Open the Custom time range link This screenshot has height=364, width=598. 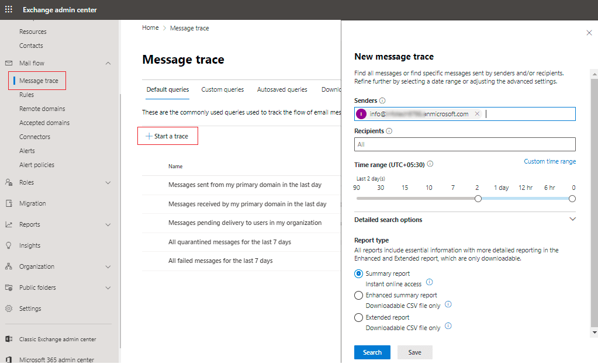click(x=549, y=162)
